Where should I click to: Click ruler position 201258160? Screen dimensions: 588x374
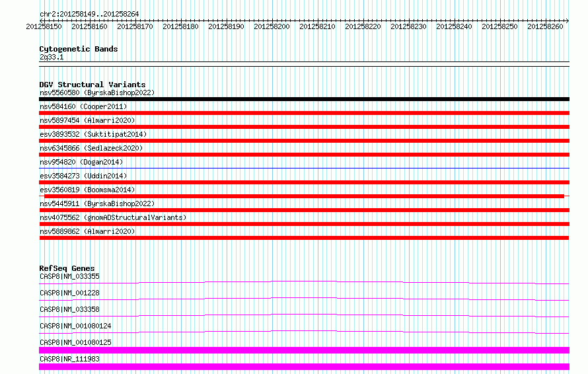(x=89, y=26)
